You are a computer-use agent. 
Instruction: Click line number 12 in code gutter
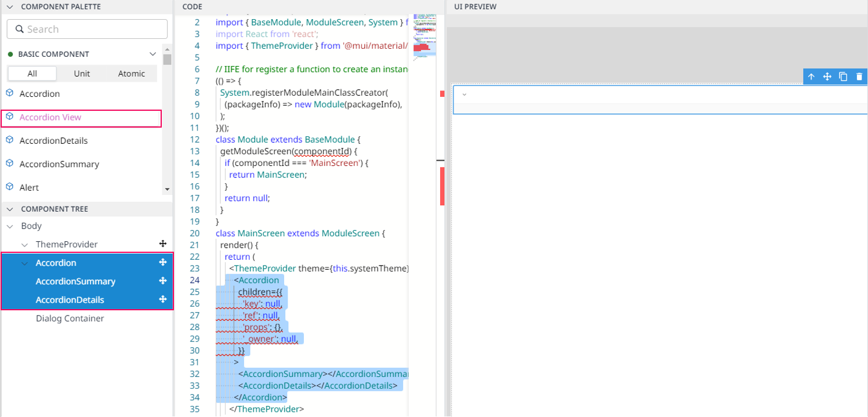[x=194, y=140]
